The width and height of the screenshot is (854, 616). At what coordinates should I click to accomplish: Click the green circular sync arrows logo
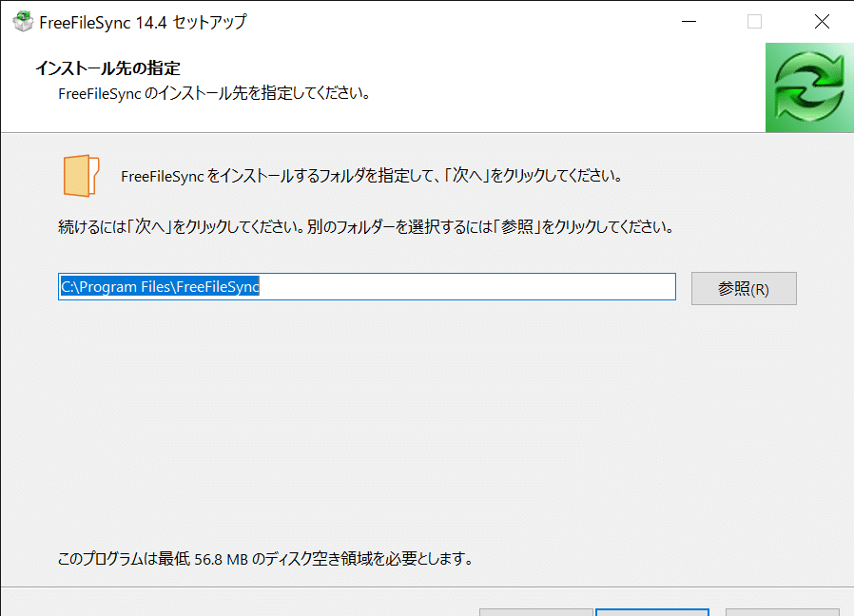[x=809, y=87]
